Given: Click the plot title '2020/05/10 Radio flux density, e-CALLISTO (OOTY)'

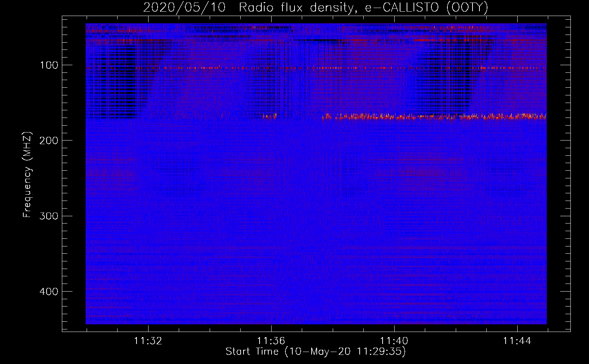Looking at the screenshot, I should pyautogui.click(x=316, y=8).
